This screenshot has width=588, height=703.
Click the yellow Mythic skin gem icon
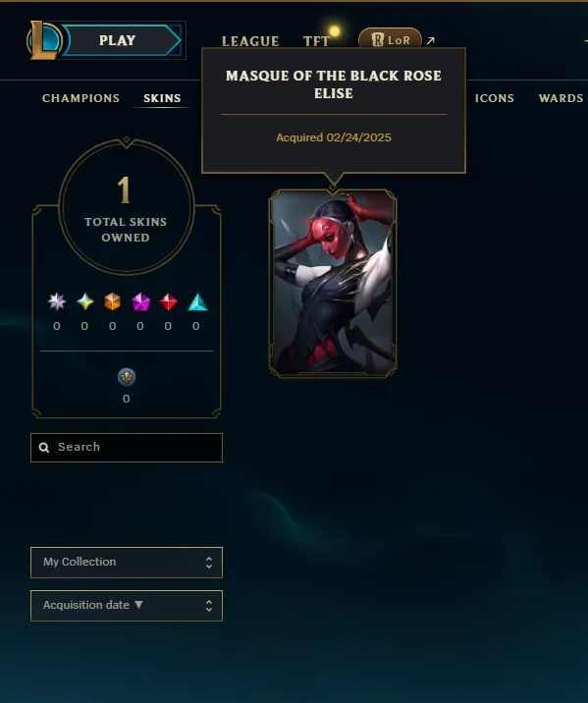pyautogui.click(x=85, y=301)
